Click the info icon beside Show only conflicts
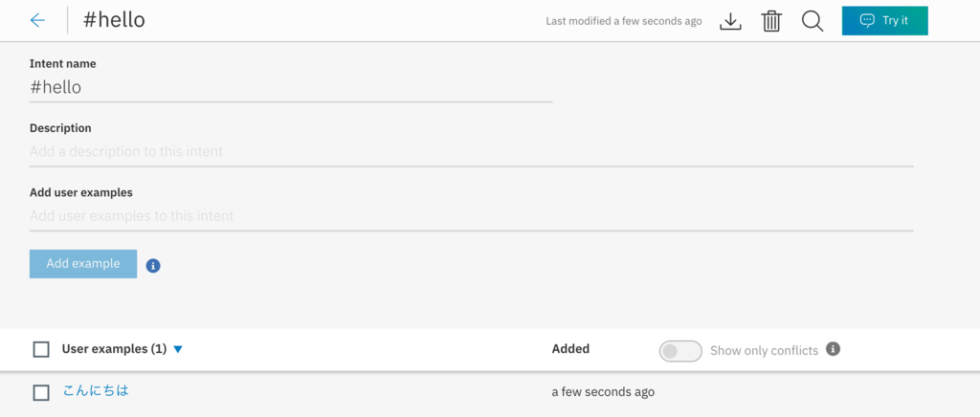Viewport: 980px width, 417px height. tap(833, 349)
